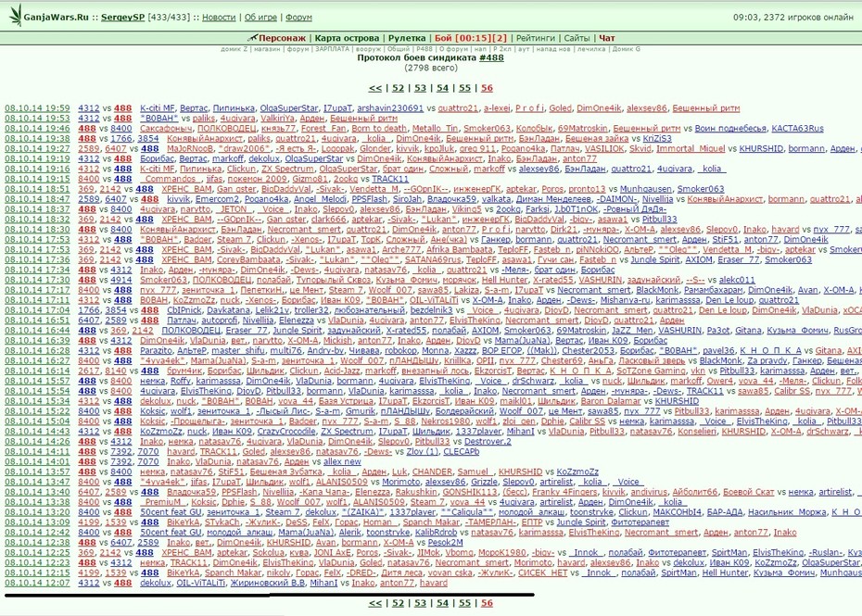Click the ЗАРПЛАТА shortcut
Image resolution: width=862 pixels, height=616 pixels.
click(332, 49)
